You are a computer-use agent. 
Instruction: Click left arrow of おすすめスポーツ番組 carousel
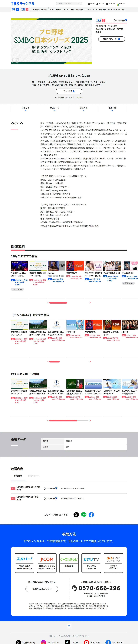pos(48,421)
